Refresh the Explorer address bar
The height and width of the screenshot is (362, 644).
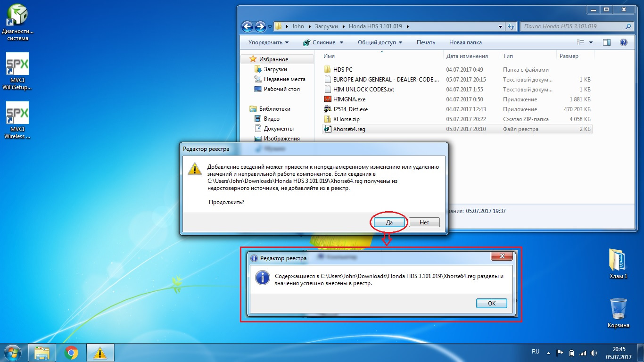[511, 26]
